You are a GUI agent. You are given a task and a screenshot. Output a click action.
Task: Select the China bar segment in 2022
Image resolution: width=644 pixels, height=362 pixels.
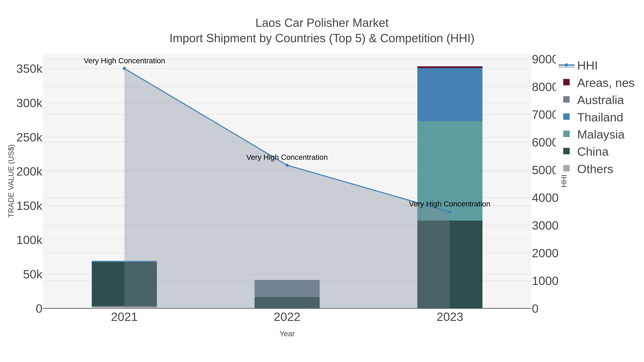287,302
